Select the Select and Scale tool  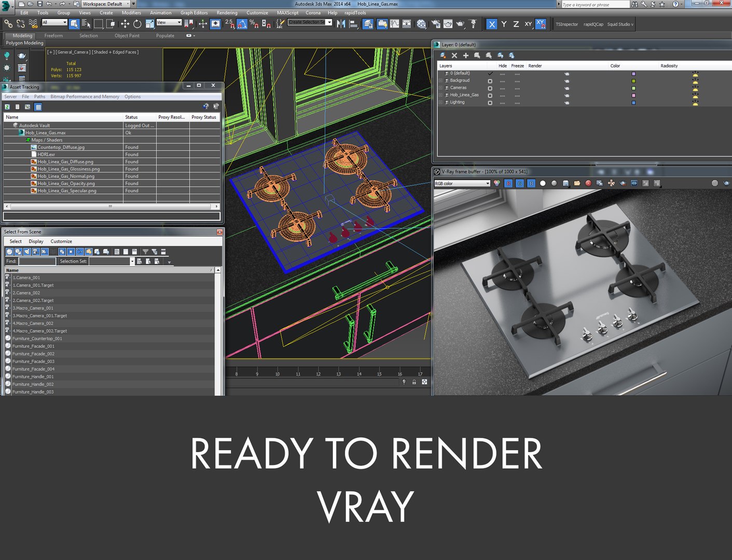point(150,23)
